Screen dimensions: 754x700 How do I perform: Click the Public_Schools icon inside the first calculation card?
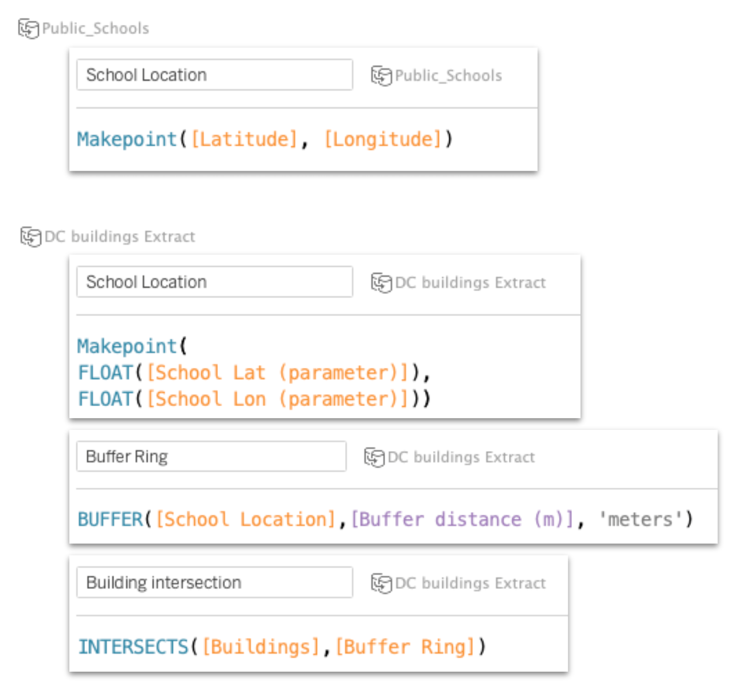[x=381, y=75]
